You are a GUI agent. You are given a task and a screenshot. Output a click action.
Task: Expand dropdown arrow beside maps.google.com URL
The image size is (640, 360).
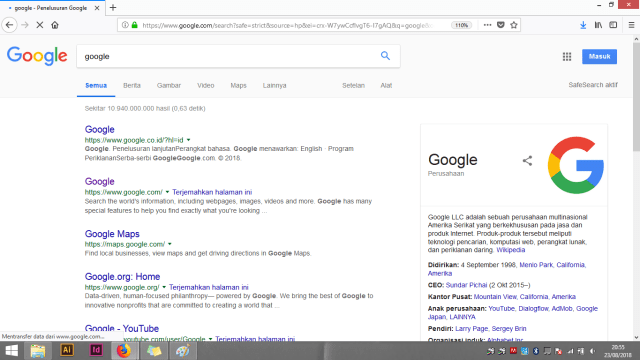coord(170,244)
